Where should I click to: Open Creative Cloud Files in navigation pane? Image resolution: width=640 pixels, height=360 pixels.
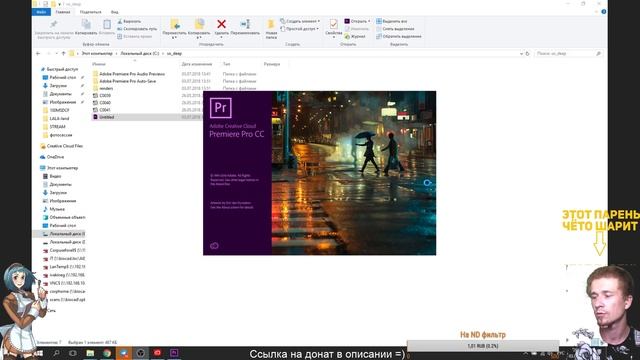[x=61, y=146]
